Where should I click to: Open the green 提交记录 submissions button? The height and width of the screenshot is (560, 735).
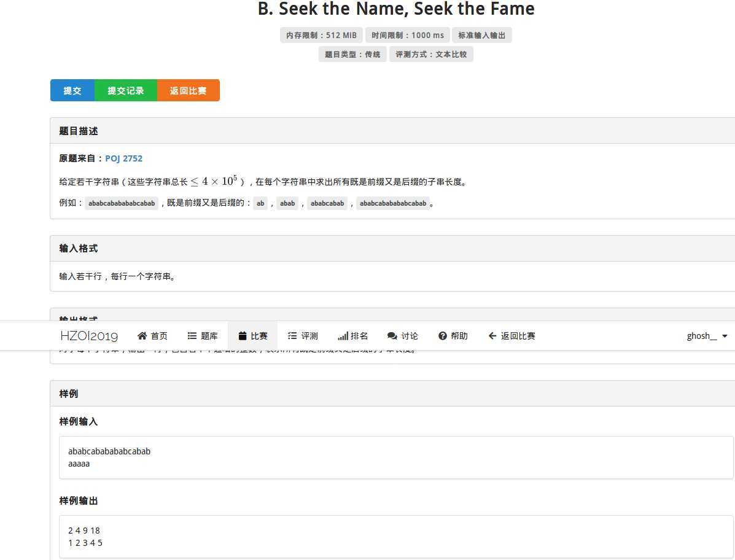coord(126,90)
